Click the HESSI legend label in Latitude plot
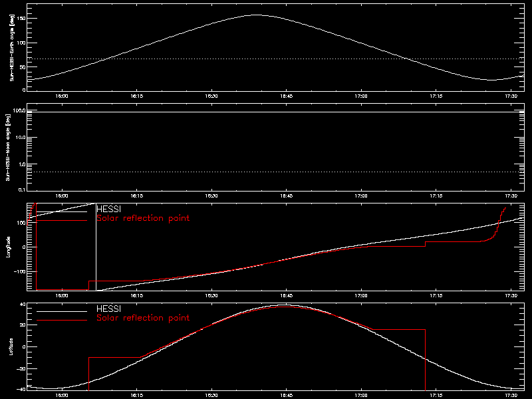This screenshot has width=532, height=399. point(108,309)
